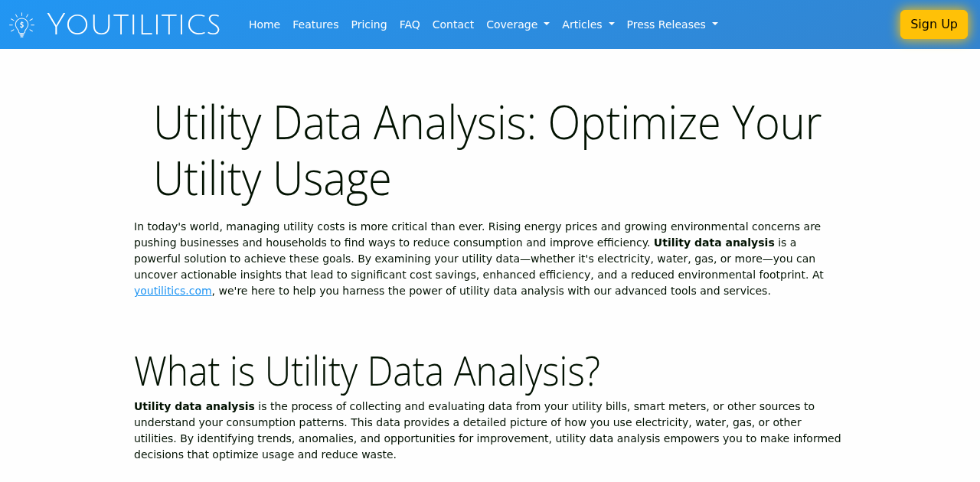Navigate to the Home page

pyautogui.click(x=264, y=24)
